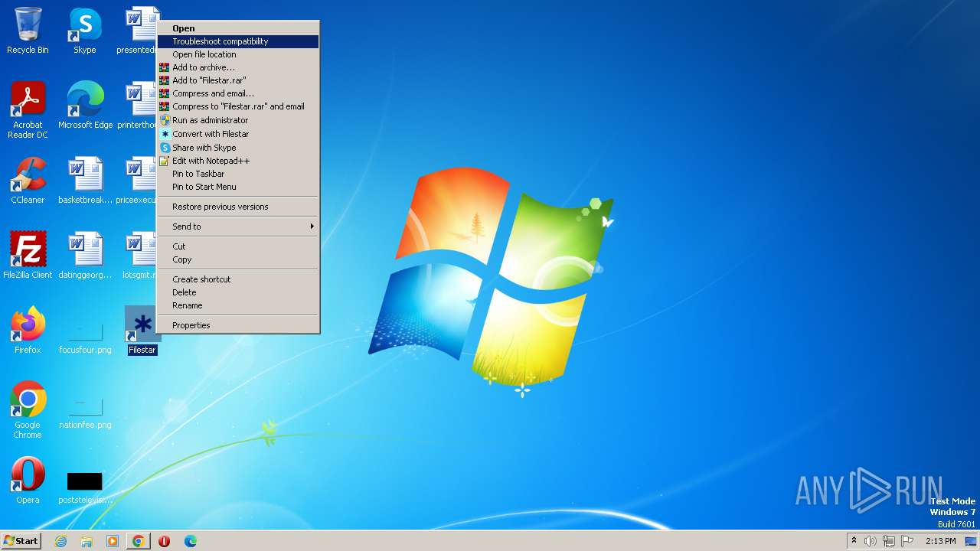Launch Windows Media Player from taskbar
The height and width of the screenshot is (551, 980).
tap(113, 541)
